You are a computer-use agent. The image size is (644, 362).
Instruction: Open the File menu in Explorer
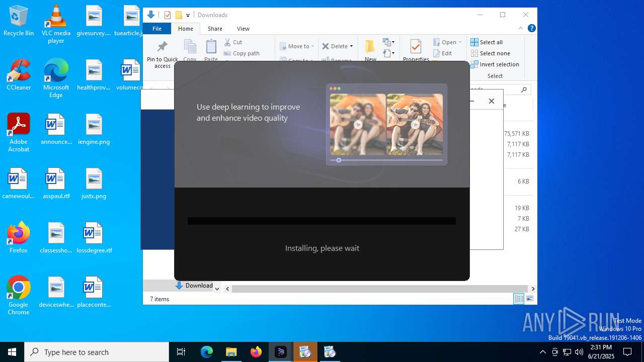[x=157, y=29]
